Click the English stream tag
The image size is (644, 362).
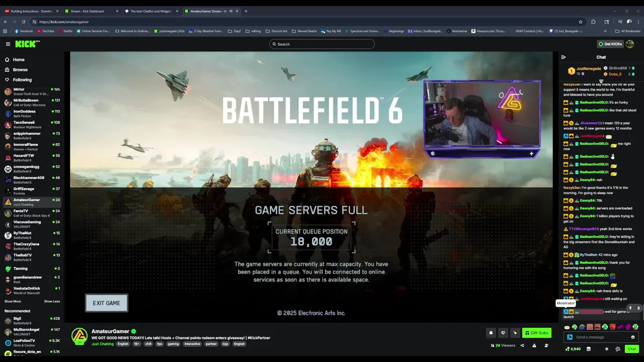tap(123, 344)
